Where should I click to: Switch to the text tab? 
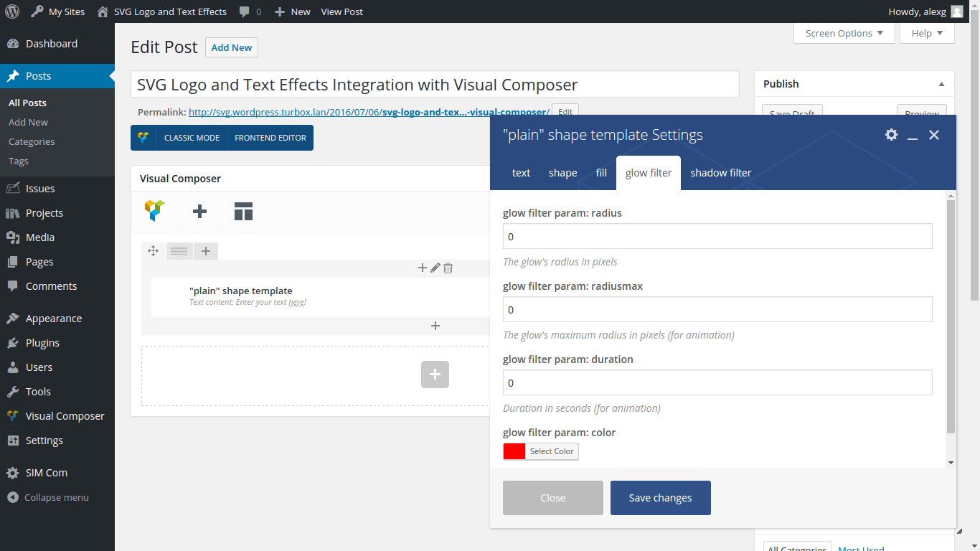pyautogui.click(x=522, y=173)
